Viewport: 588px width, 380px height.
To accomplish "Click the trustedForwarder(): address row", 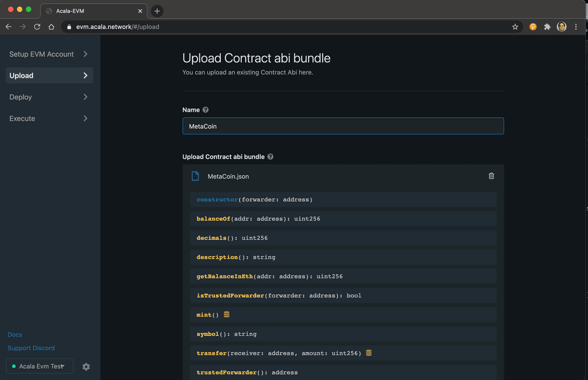I will [343, 372].
